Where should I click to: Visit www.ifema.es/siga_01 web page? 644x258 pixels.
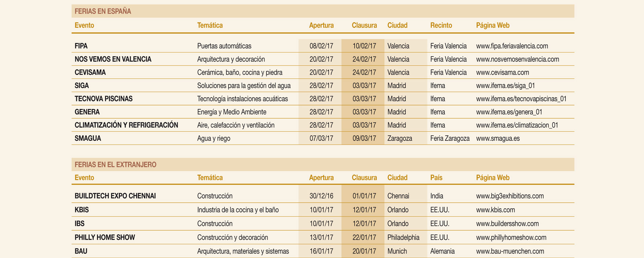(505, 86)
